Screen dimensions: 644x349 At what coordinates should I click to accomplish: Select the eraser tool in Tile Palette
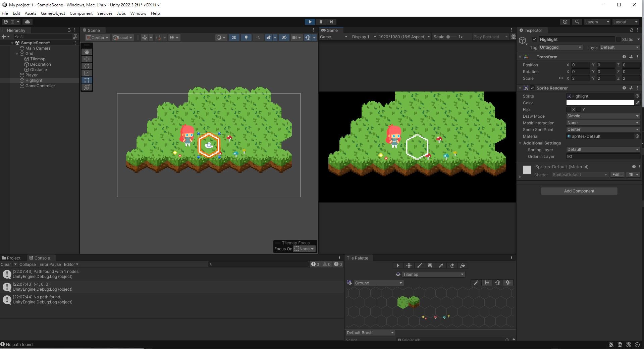pos(452,266)
